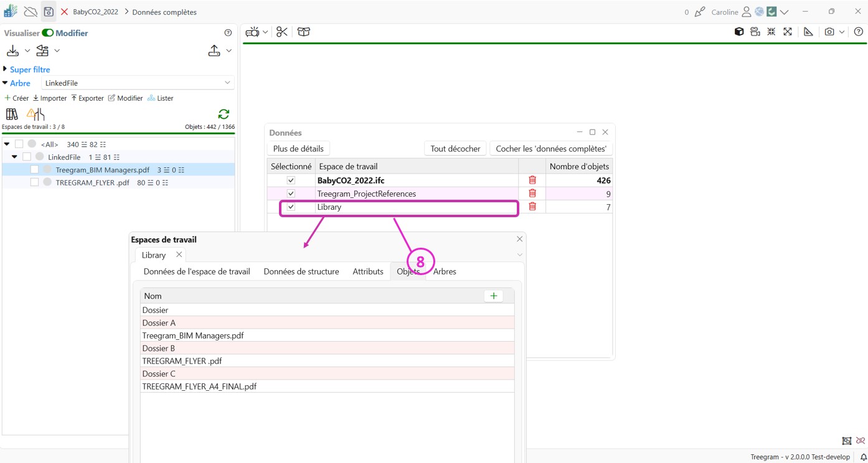Delete the BabyCO2_2022.ifc workspace using trash icon
Viewport: 868px width, 463px height.
pos(532,180)
